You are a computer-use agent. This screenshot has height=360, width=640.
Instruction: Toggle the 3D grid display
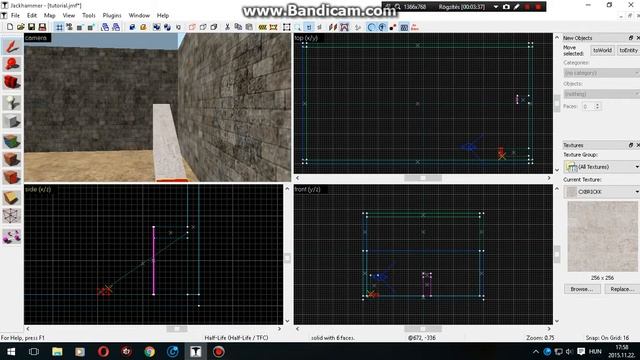[x=69, y=27]
